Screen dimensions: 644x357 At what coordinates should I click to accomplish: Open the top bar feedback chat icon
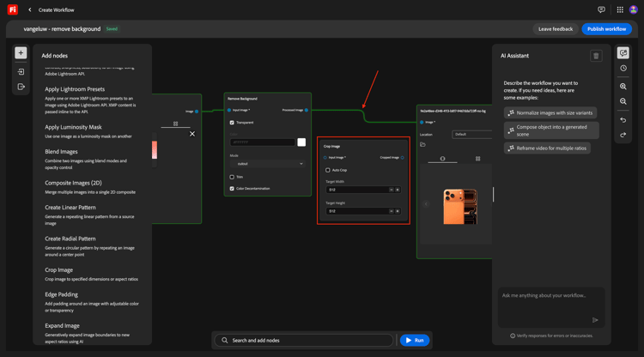click(x=601, y=9)
